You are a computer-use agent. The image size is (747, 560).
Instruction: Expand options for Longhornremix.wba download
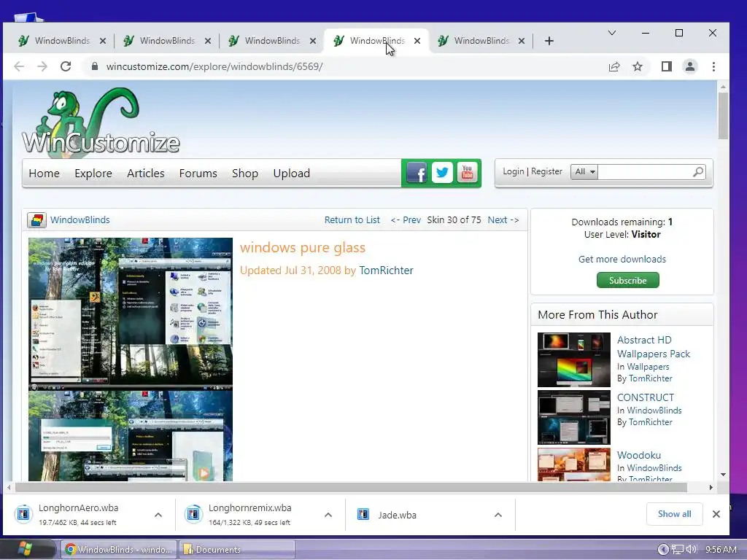click(328, 515)
